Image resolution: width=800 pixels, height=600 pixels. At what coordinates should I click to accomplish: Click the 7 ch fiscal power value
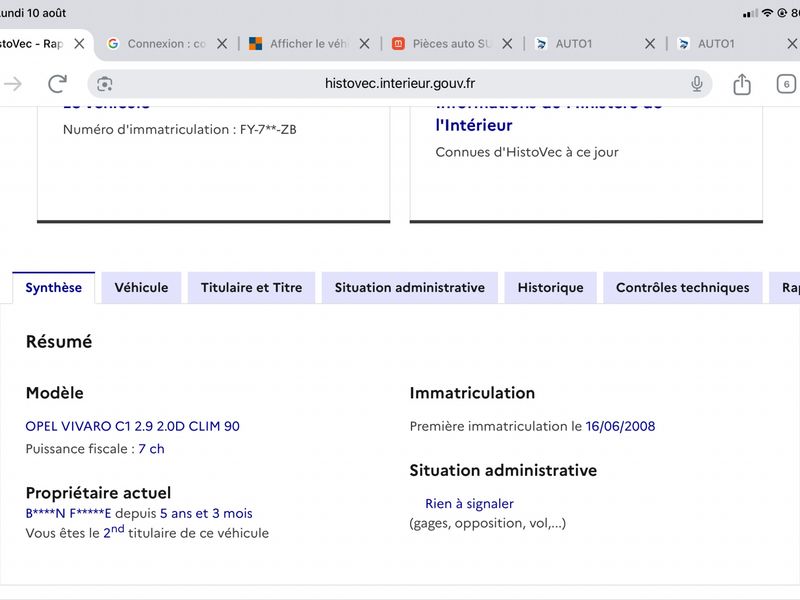pos(152,449)
